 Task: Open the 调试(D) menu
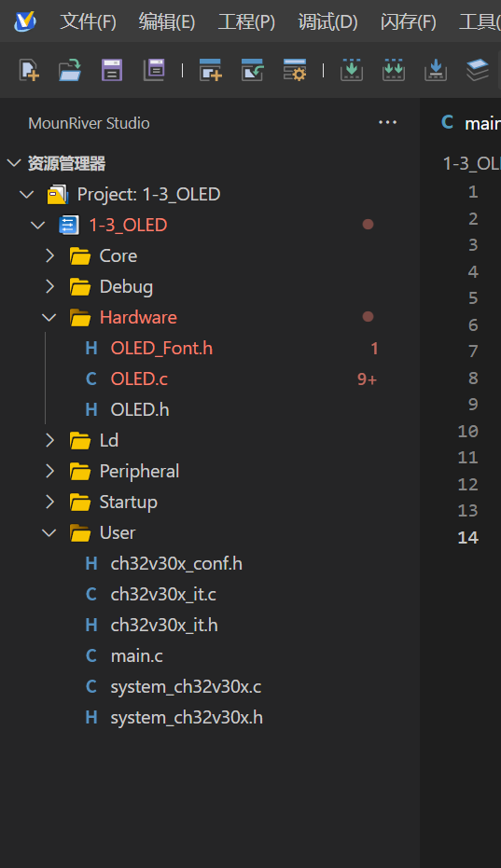(327, 22)
